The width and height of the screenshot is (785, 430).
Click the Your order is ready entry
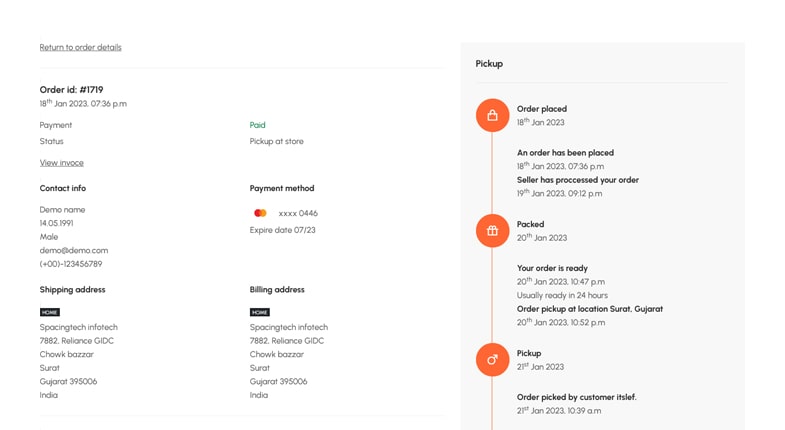click(552, 268)
